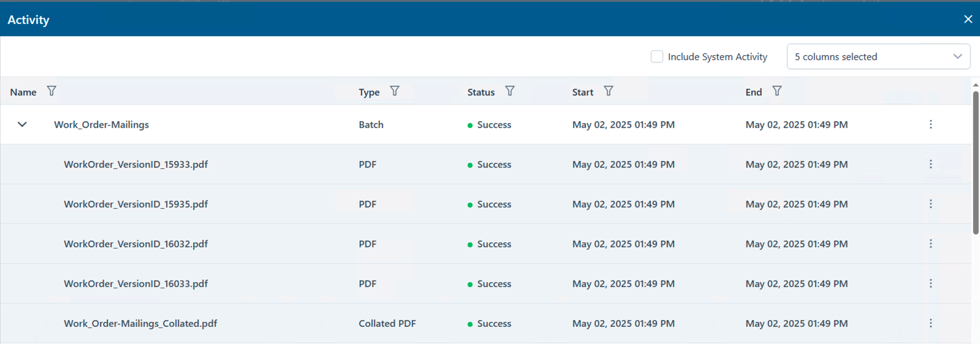This screenshot has width=980, height=344.
Task: Sort by the Name column header
Action: point(23,92)
